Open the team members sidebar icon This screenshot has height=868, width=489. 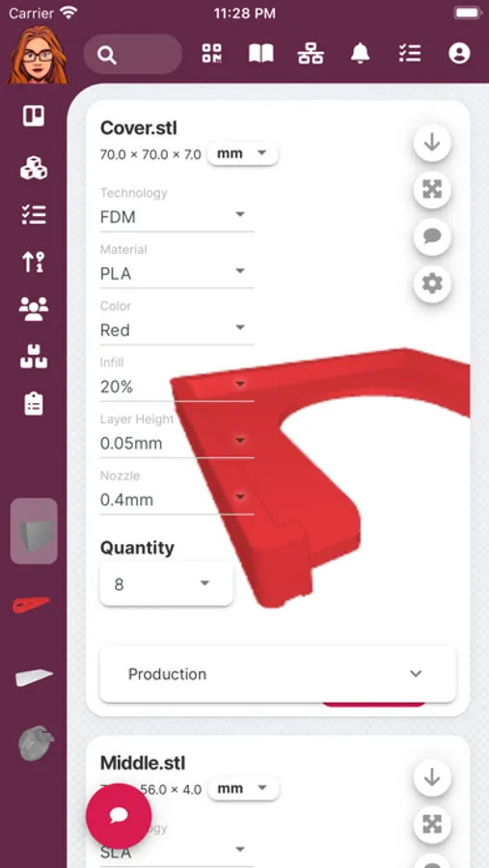point(34,309)
